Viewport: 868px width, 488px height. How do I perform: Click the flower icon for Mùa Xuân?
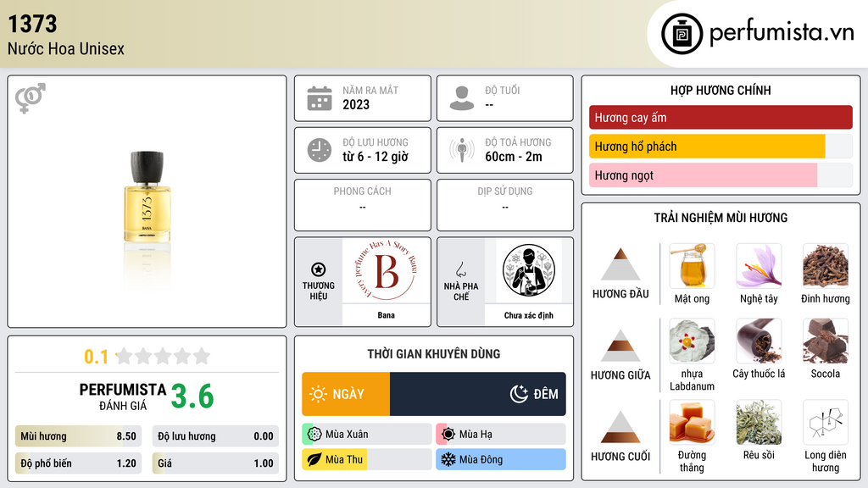314,435
